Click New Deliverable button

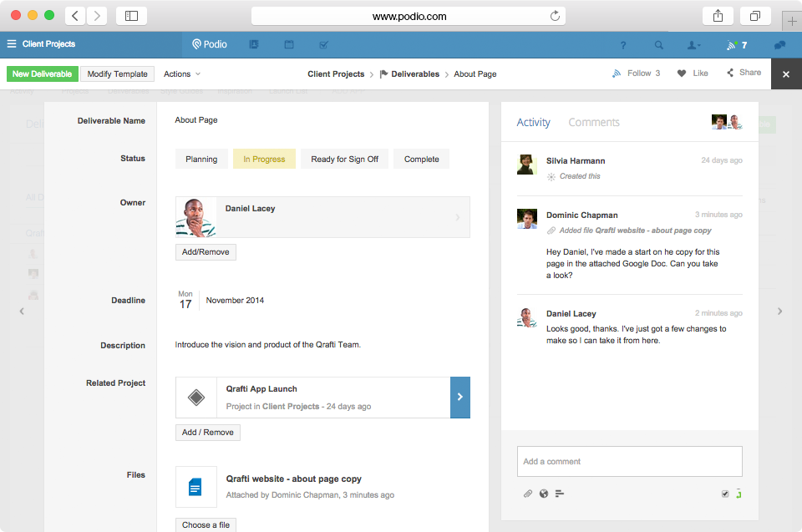pos(43,73)
